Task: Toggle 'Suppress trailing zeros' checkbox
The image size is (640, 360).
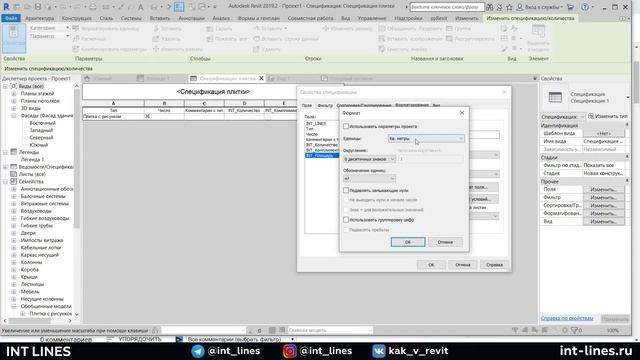Action: (346, 190)
